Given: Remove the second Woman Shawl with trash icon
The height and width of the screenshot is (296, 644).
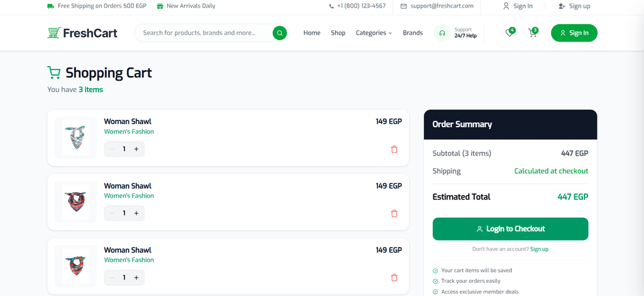Looking at the screenshot, I should coord(394,213).
